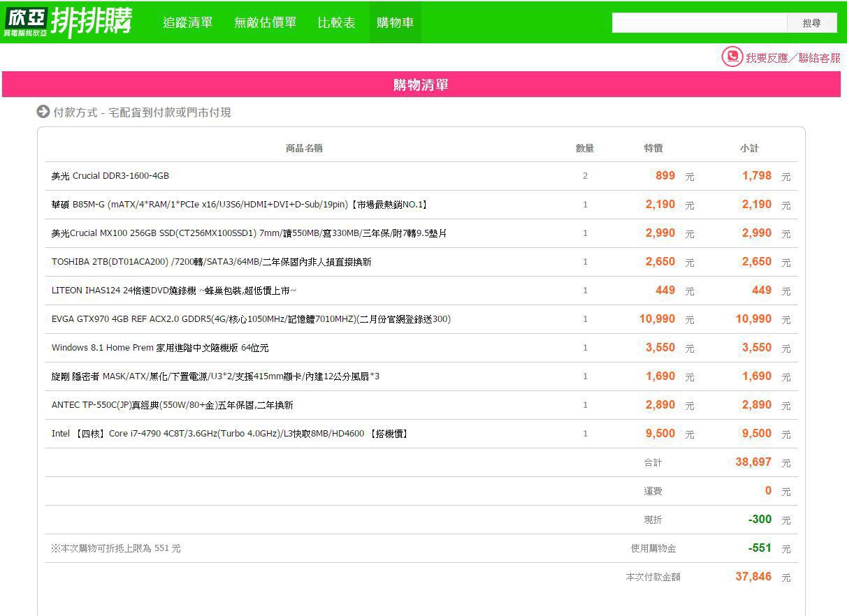The width and height of the screenshot is (847, 616).
Task: Click the 數量 column header
Action: click(x=585, y=148)
